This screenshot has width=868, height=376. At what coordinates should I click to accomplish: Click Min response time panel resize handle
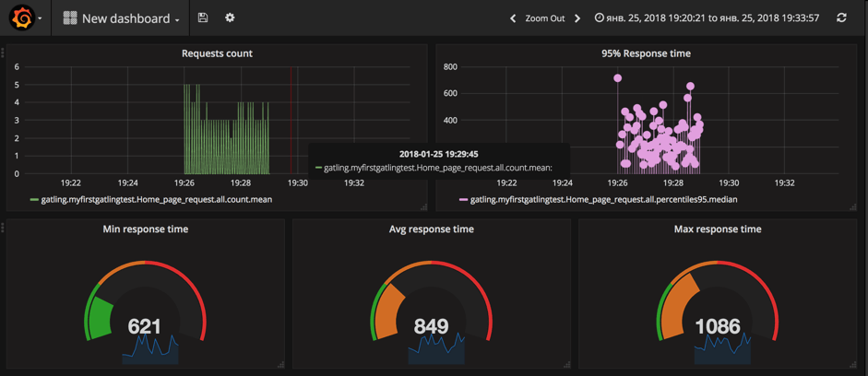pyautogui.click(x=281, y=365)
